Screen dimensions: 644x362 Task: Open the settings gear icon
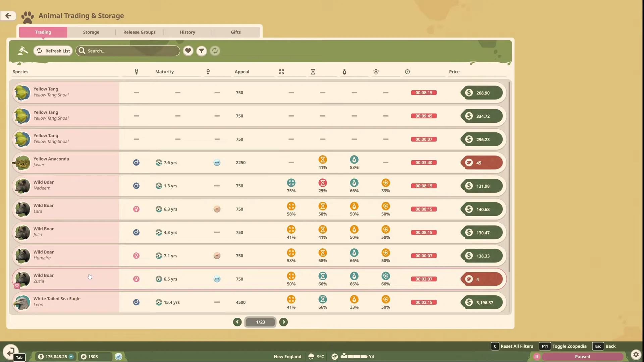(x=636, y=355)
